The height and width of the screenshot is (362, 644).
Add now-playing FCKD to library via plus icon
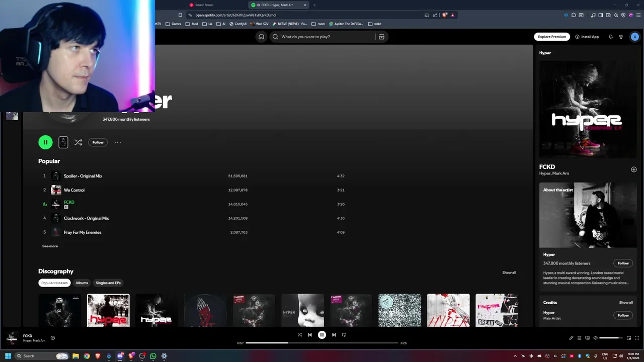pyautogui.click(x=52, y=338)
